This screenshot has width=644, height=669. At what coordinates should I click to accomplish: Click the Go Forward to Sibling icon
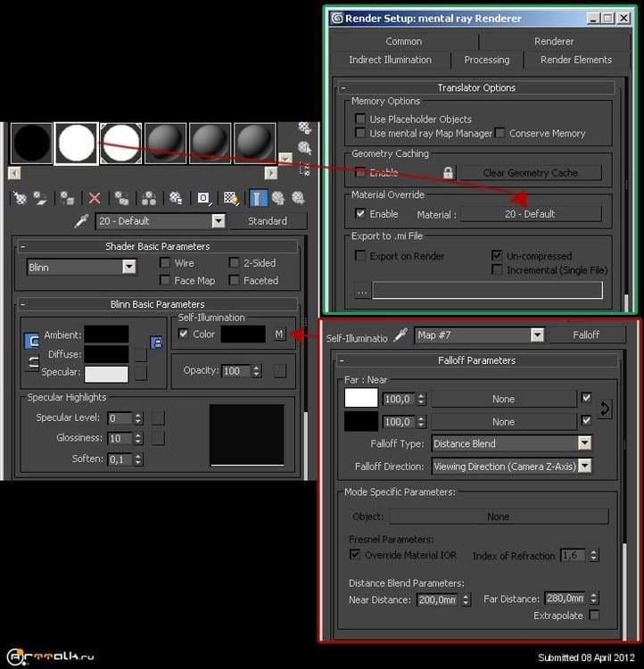pyautogui.click(x=298, y=198)
